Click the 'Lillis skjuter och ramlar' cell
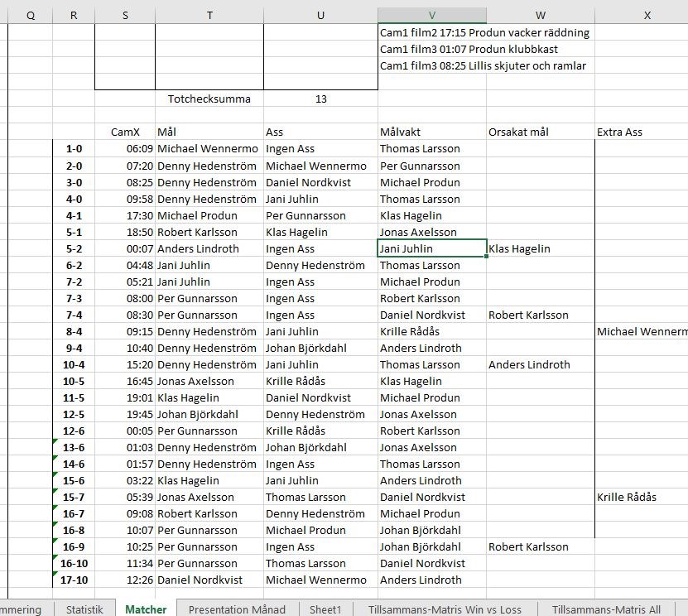 483,65
